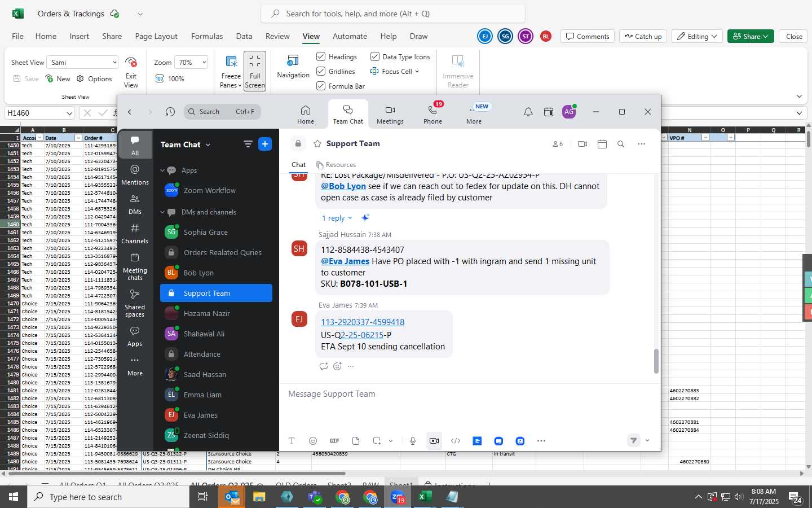Switch to the Review tab in Excel
This screenshot has width=812, height=508.
pyautogui.click(x=277, y=36)
